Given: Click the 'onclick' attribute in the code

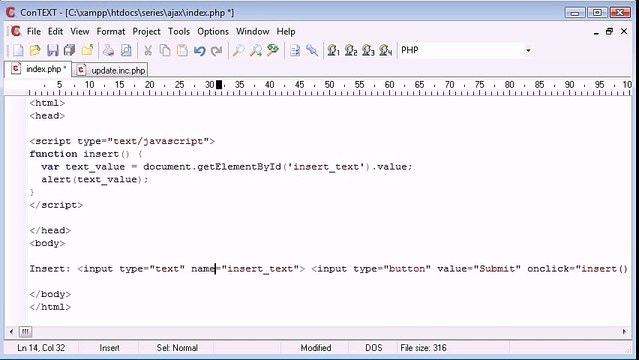Looking at the screenshot, I should click(x=548, y=269).
